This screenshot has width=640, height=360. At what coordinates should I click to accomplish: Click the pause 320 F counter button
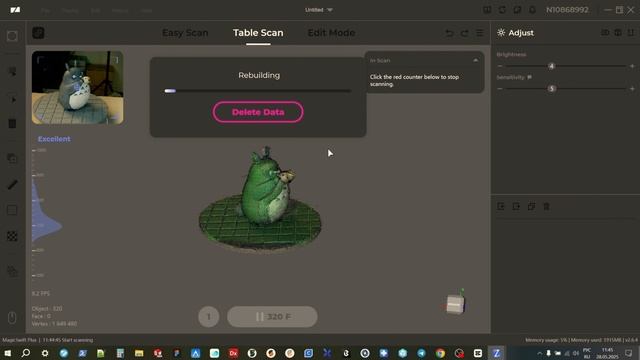point(272,317)
